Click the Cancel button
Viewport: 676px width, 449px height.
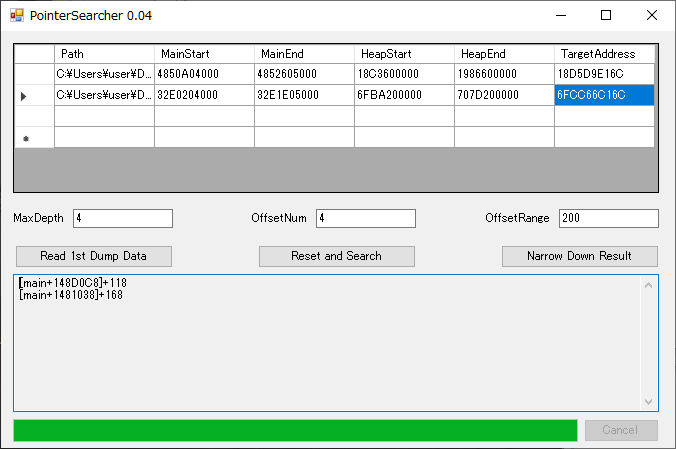(x=621, y=430)
